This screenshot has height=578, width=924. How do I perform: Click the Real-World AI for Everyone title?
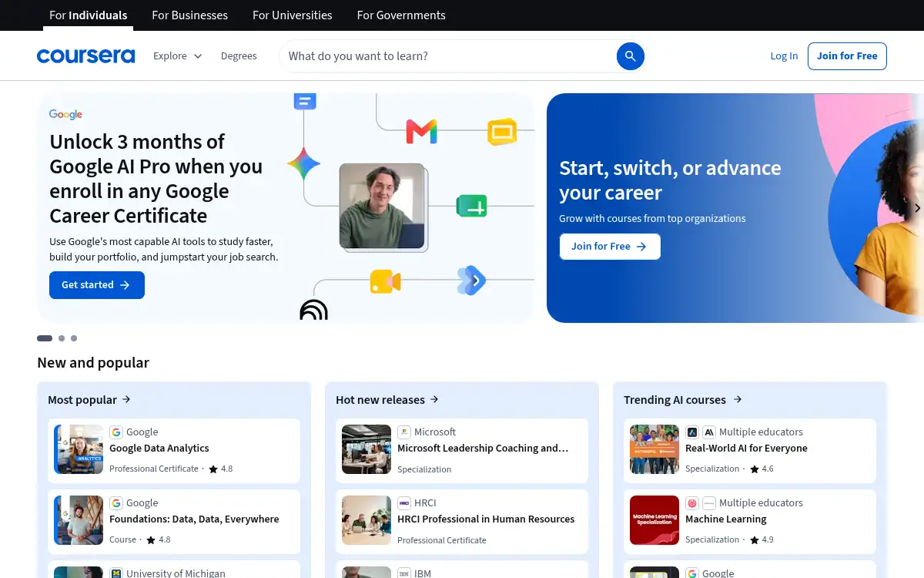(x=746, y=449)
